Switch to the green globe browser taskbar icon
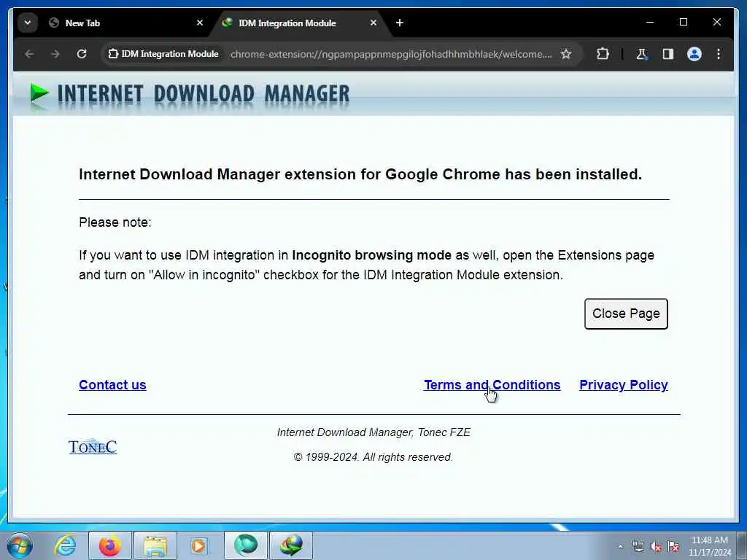The width and height of the screenshot is (747, 560). 246,545
